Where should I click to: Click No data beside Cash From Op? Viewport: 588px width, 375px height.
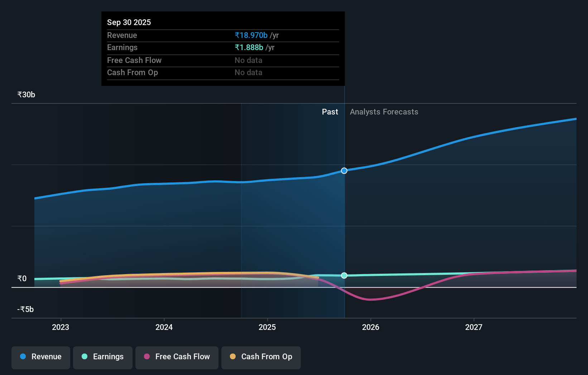pos(249,73)
